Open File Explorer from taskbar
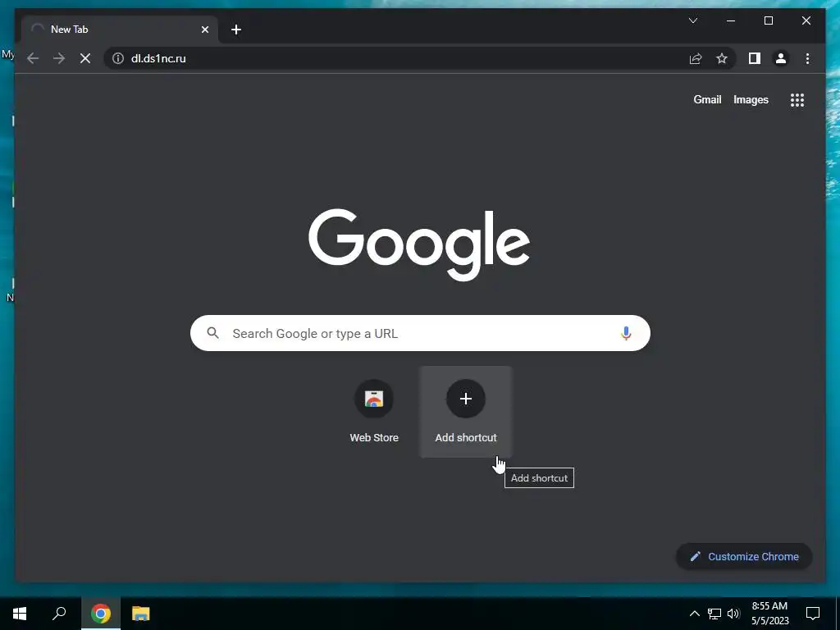840x630 pixels. click(140, 614)
